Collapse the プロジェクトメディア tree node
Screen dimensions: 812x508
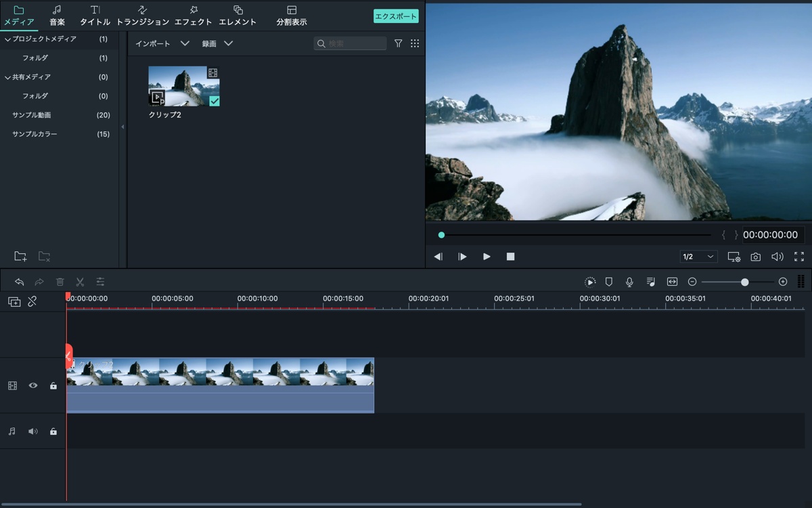pos(7,39)
